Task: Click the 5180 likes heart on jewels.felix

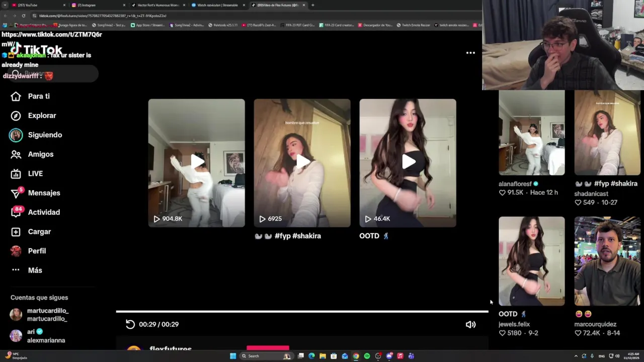Action: pyautogui.click(x=502, y=333)
